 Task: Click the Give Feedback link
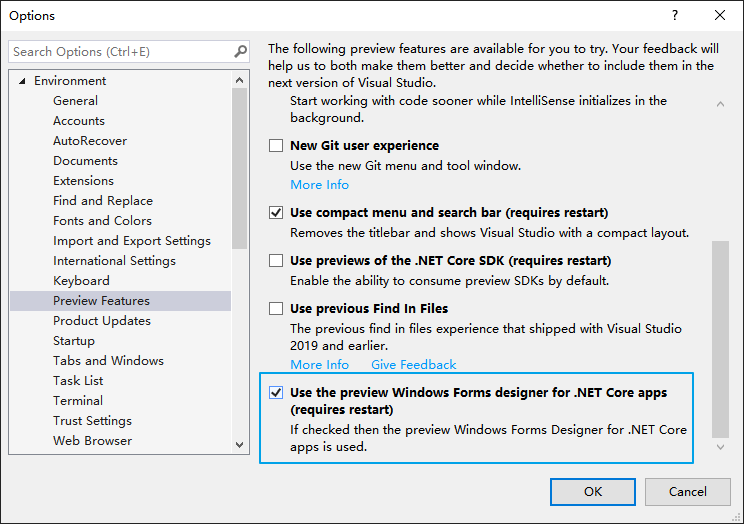413,365
